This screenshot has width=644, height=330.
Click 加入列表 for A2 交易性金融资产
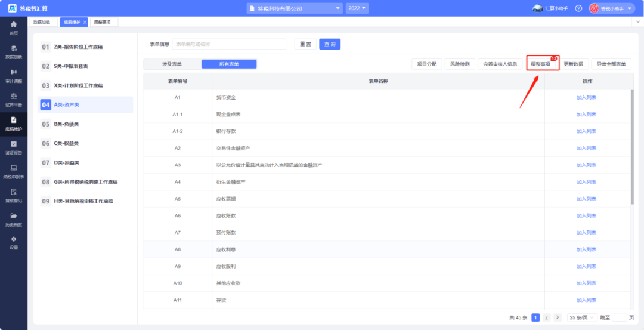pos(586,149)
